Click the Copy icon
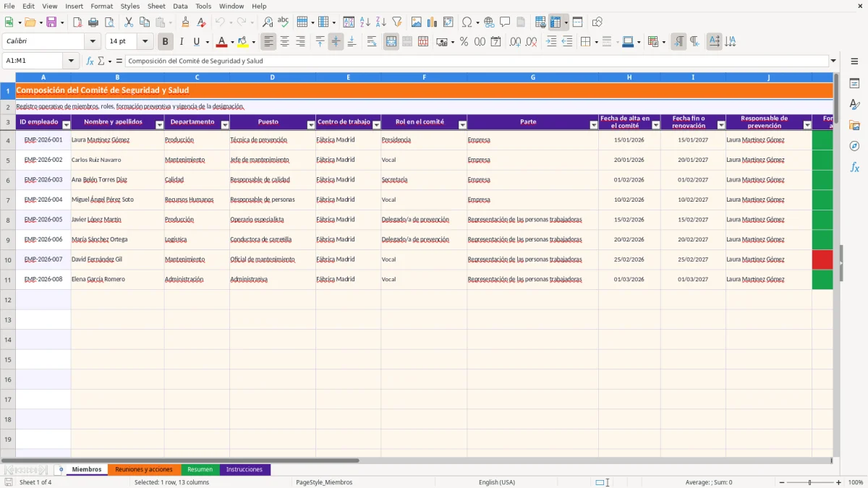The height and width of the screenshot is (488, 868). (145, 22)
